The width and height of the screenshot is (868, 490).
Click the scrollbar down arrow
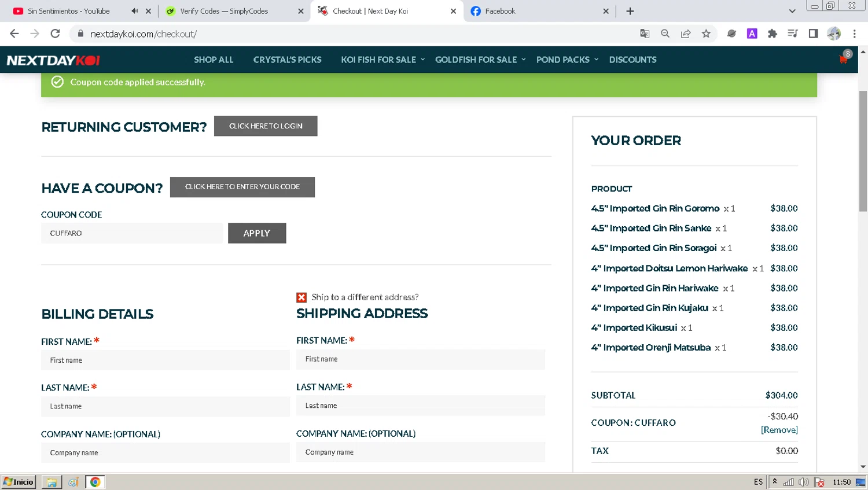863,467
